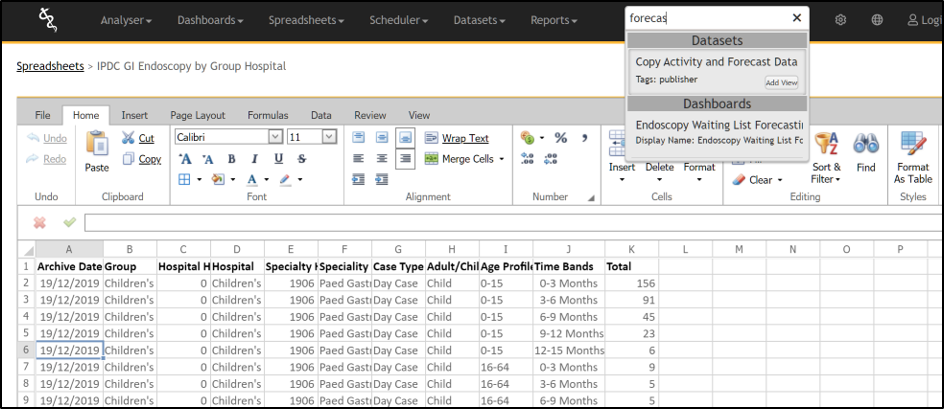Toggle italic formatting
This screenshot has width=944, height=409.
point(255,159)
